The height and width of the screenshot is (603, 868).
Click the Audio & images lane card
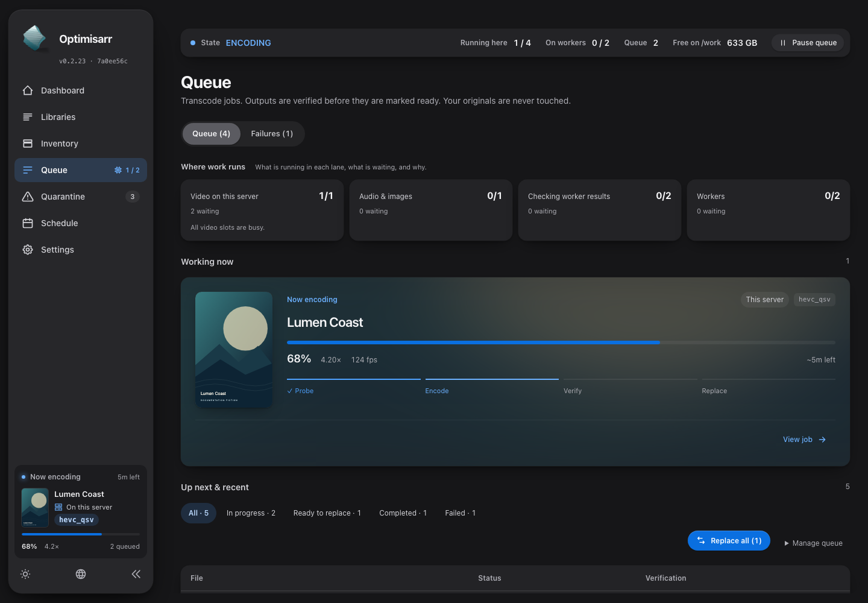tap(431, 210)
